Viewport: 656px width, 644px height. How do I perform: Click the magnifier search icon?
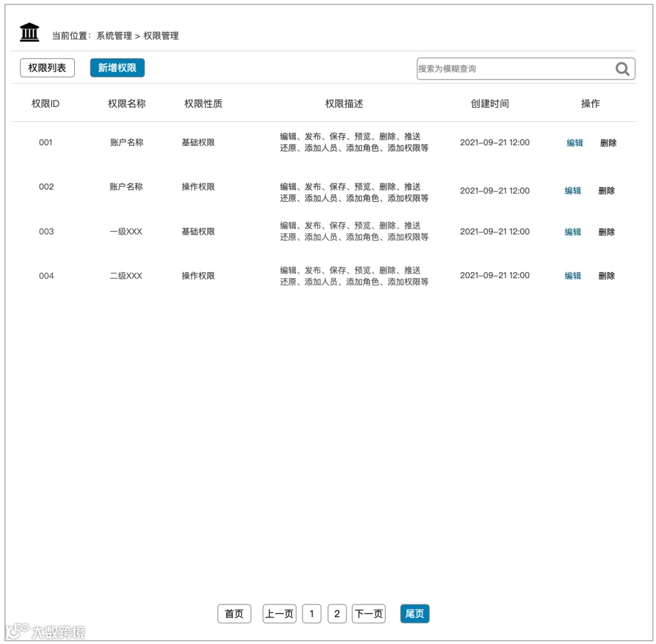tap(622, 69)
